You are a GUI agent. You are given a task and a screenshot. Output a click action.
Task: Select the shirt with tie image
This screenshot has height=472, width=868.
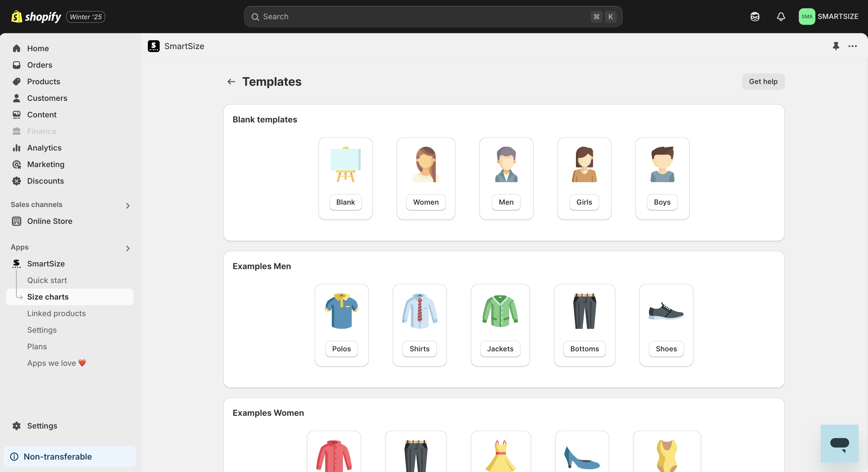[420, 311]
